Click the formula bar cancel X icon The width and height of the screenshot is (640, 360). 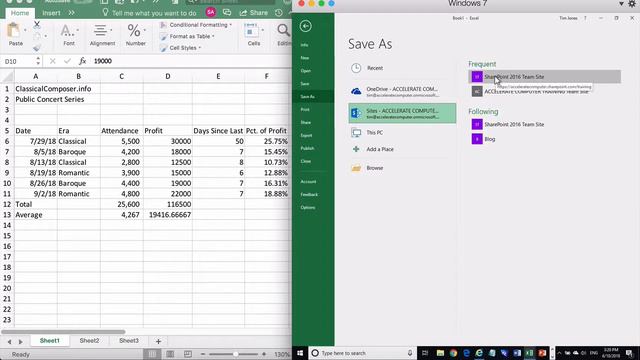click(x=53, y=61)
